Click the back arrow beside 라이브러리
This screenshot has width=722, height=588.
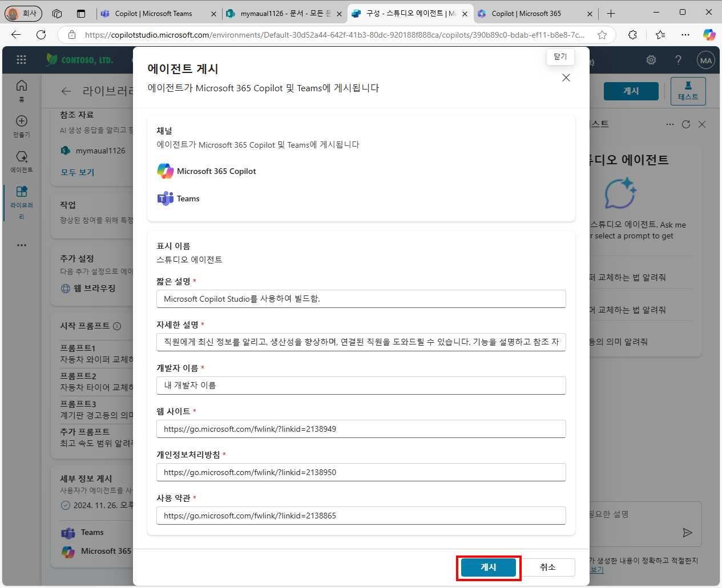point(66,91)
